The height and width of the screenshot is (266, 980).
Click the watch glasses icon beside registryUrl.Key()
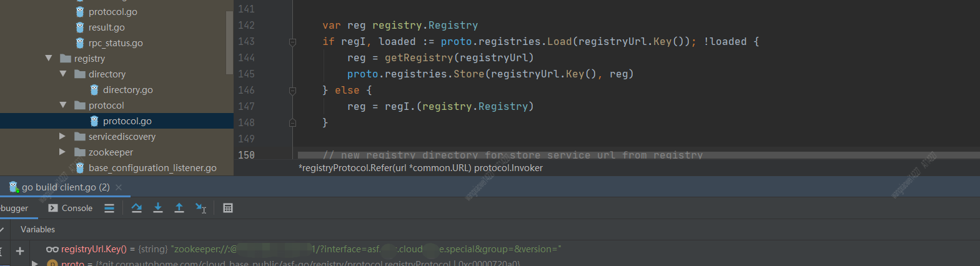coord(52,249)
